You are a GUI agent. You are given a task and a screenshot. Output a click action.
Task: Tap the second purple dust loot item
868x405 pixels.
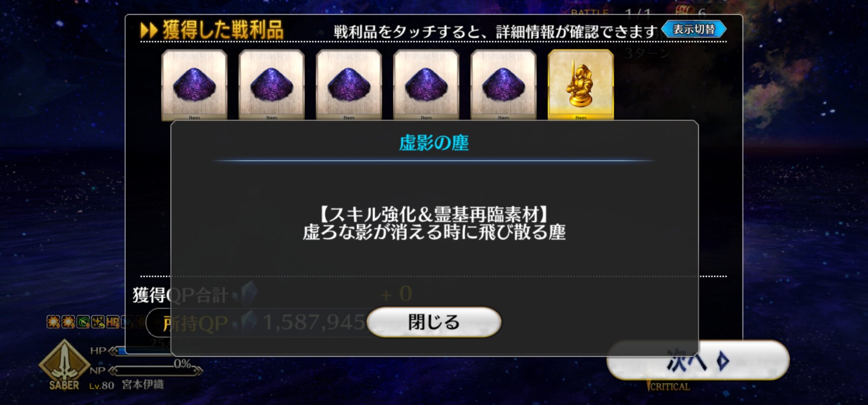[x=272, y=85]
